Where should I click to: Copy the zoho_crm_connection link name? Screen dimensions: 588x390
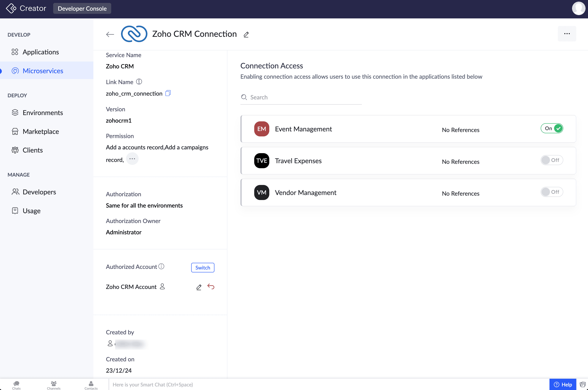(168, 93)
